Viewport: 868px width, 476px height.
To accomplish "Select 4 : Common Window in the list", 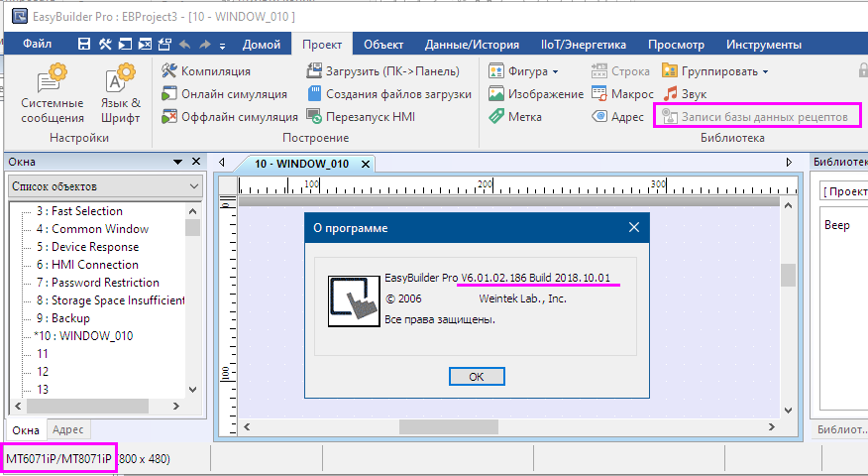I will (x=92, y=229).
